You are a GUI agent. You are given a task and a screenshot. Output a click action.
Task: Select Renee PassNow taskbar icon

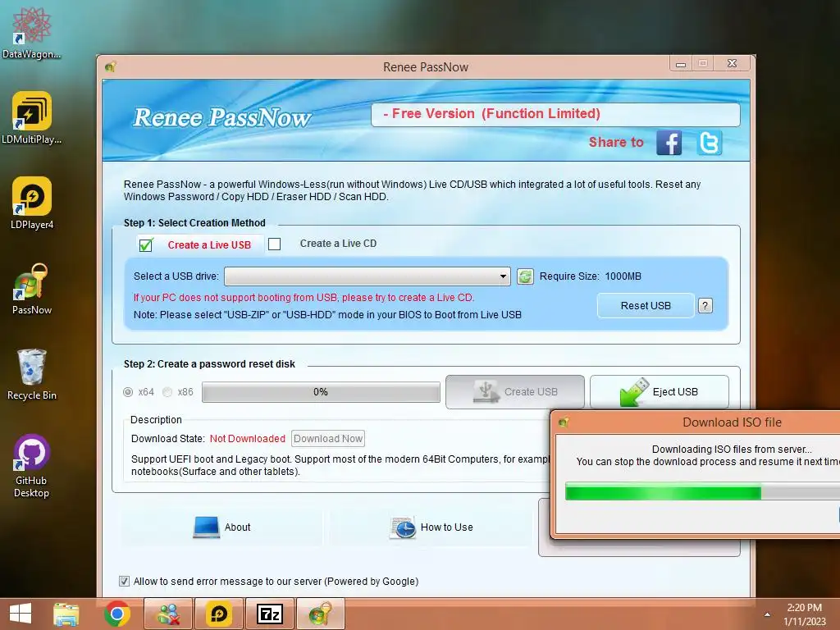click(x=321, y=614)
